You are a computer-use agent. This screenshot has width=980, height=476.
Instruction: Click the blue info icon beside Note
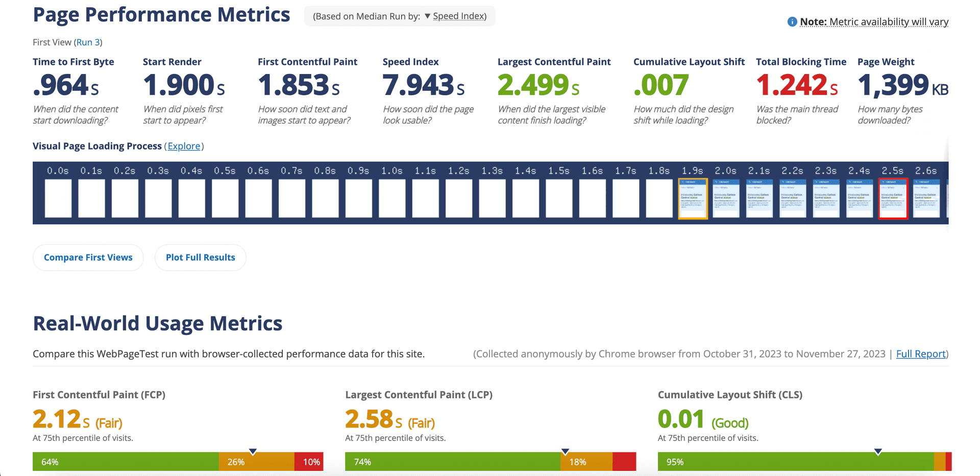[x=792, y=22]
